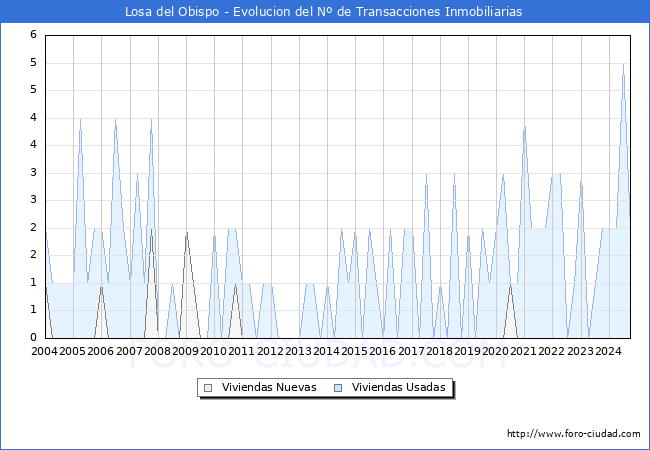This screenshot has height=450, width=650.
Task: Click the Viviendas Nuevas legend swatch
Action: point(208,388)
